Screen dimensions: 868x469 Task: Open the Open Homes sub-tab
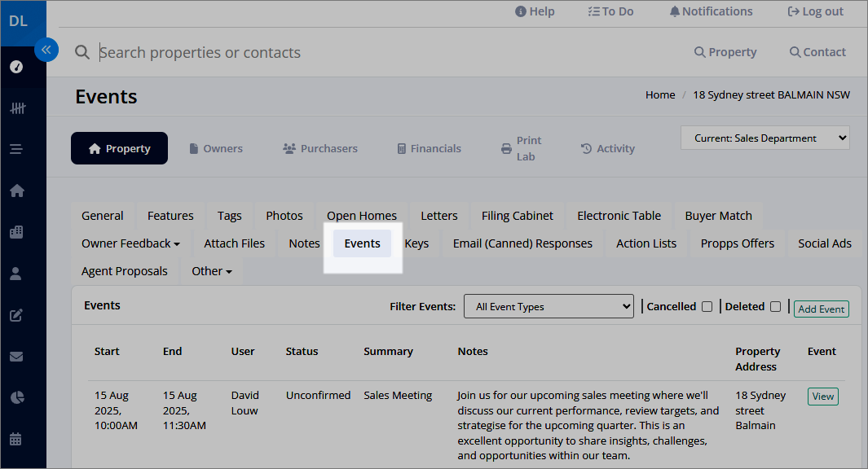[362, 216]
